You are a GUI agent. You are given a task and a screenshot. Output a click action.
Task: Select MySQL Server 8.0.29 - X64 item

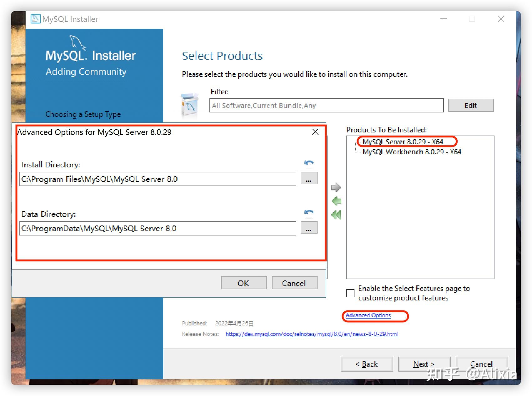[403, 142]
